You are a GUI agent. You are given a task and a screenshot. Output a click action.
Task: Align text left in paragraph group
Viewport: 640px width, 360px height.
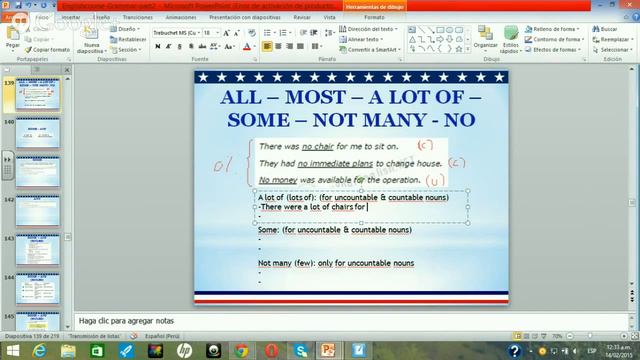pos(267,47)
